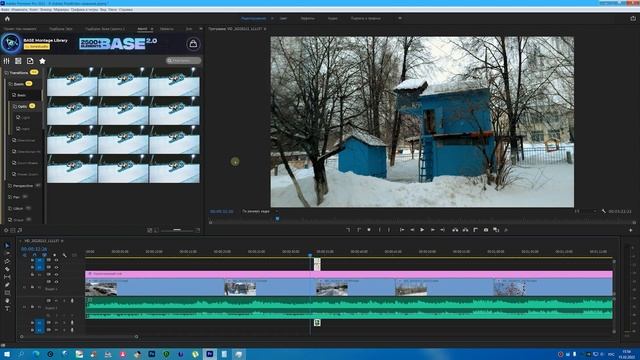Image resolution: width=640 pixels, height=360 pixels.
Task: Expand the Glitch category in BASE tree
Action: 18,209
